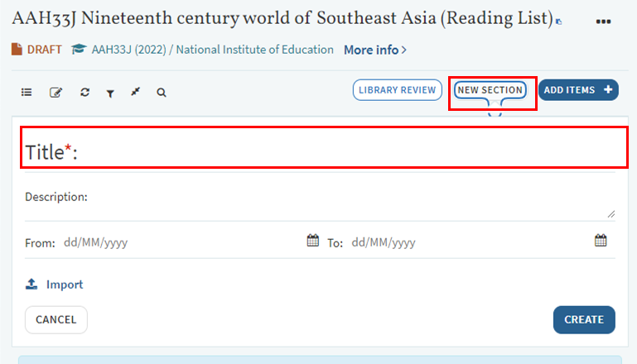Viewport: 637px width, 364px height.
Task: Click the New Section button
Action: 490,90
